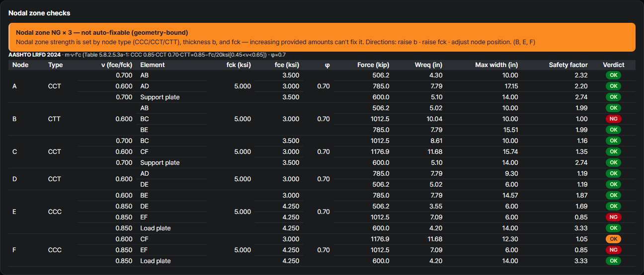The height and width of the screenshot is (275, 644).
Task: Click the Wreq 3.55 value
Action: (x=436, y=206)
